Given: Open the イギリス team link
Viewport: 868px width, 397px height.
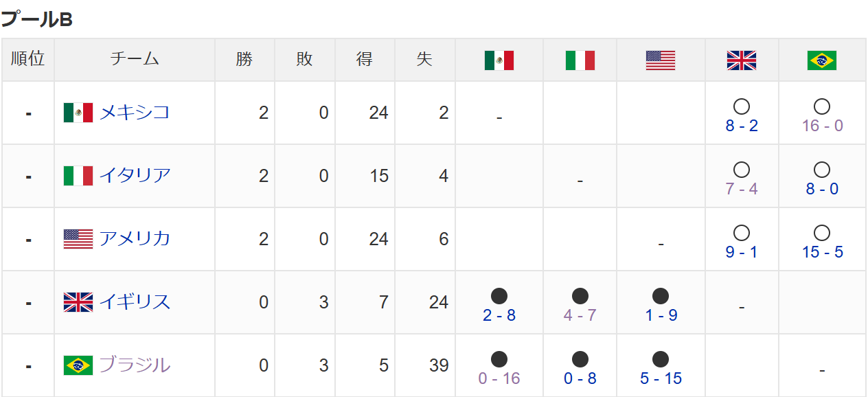Looking at the screenshot, I should click(135, 302).
